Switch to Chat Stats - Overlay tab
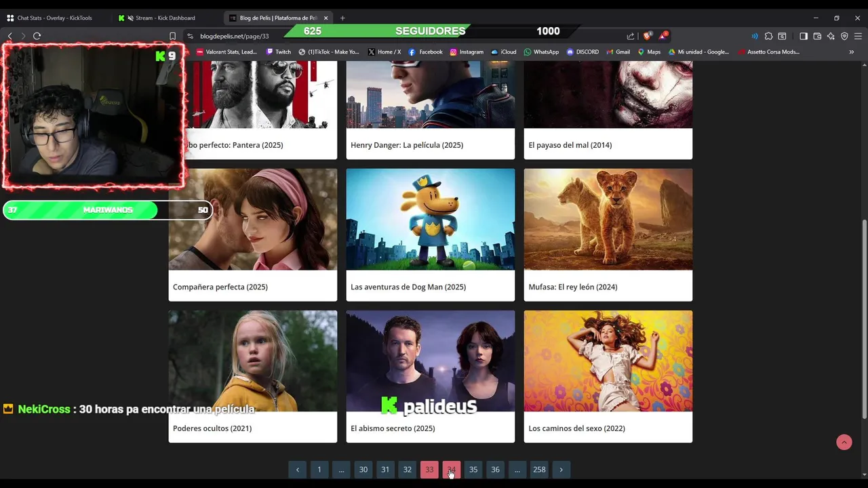The height and width of the screenshot is (488, 868). click(x=56, y=18)
